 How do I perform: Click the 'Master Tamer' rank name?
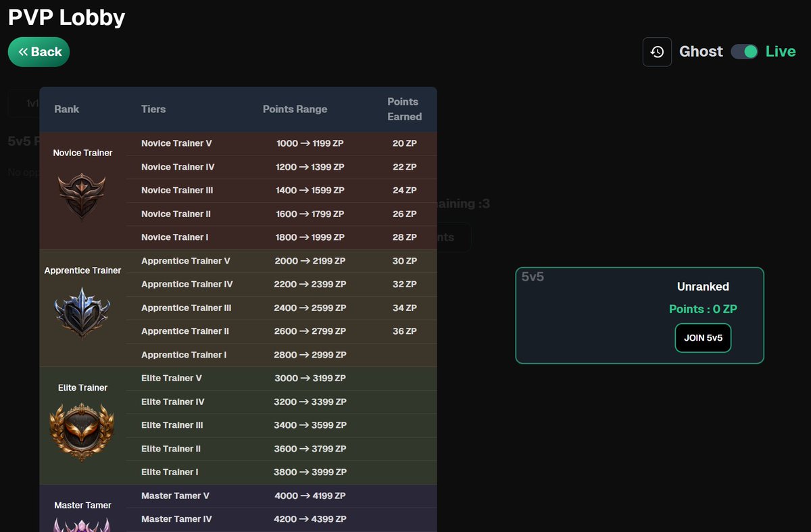tap(82, 506)
